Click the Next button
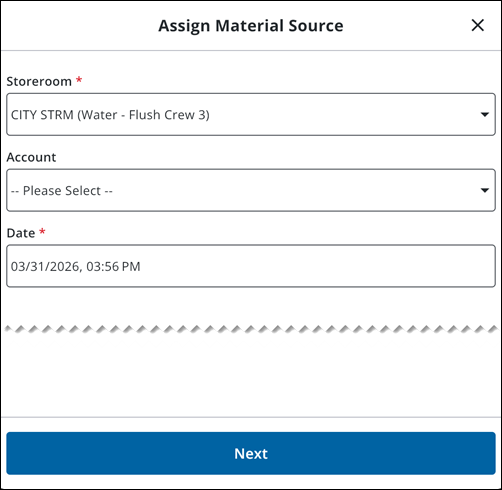 click(x=251, y=453)
